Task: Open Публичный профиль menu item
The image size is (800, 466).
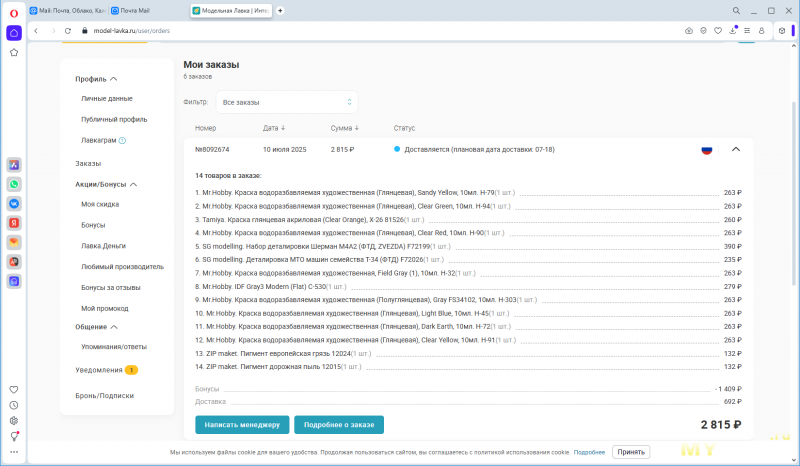Action: click(x=114, y=119)
